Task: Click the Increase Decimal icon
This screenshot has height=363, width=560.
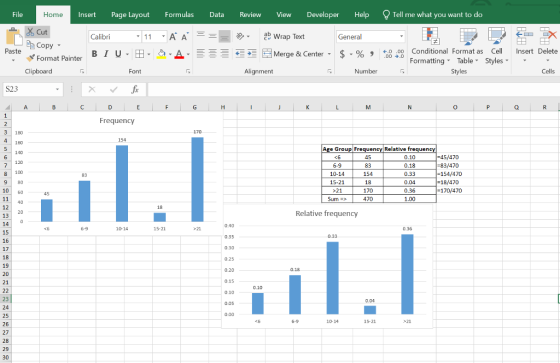Action: tap(388, 54)
